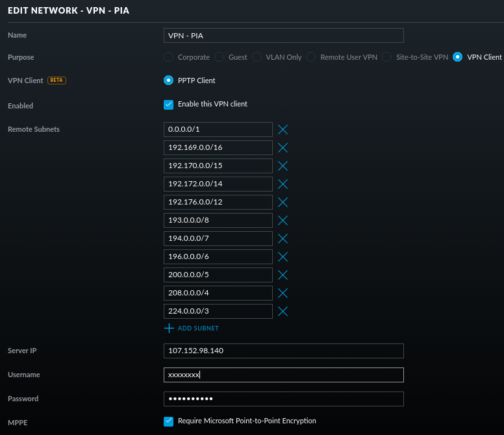Delete the 196.0.0.0/6 subnet entry

click(283, 256)
